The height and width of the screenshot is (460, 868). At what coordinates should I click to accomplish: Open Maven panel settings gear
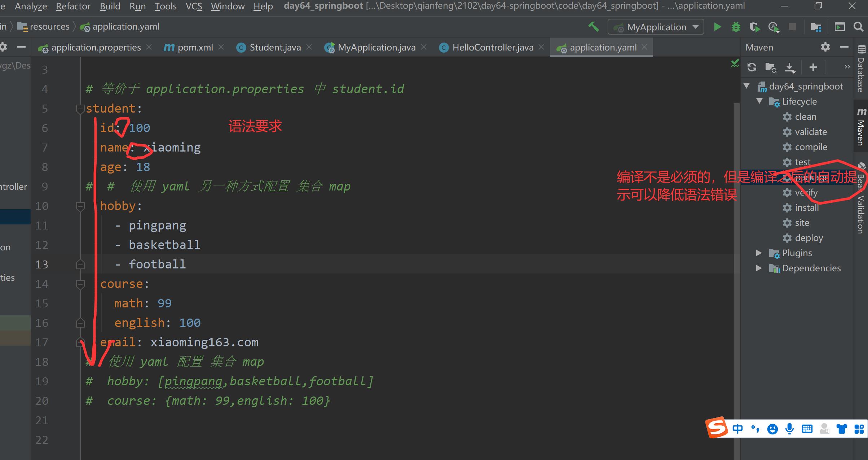(x=825, y=47)
